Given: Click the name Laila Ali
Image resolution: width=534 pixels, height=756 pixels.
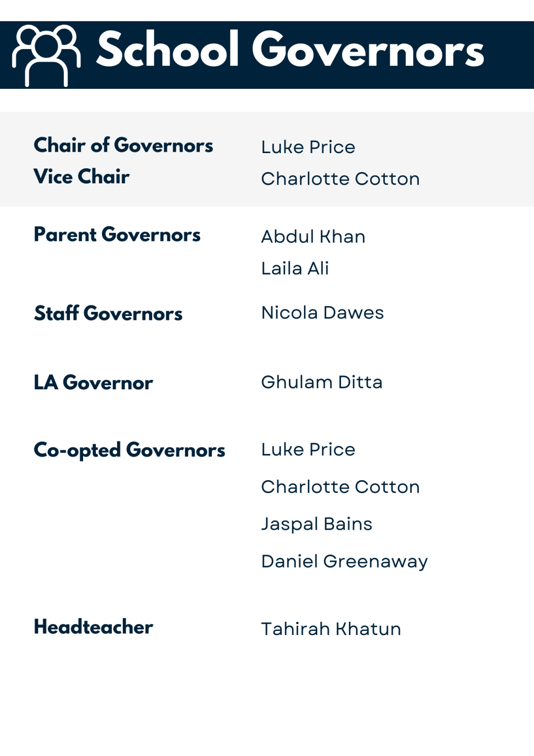Looking at the screenshot, I should click(295, 268).
